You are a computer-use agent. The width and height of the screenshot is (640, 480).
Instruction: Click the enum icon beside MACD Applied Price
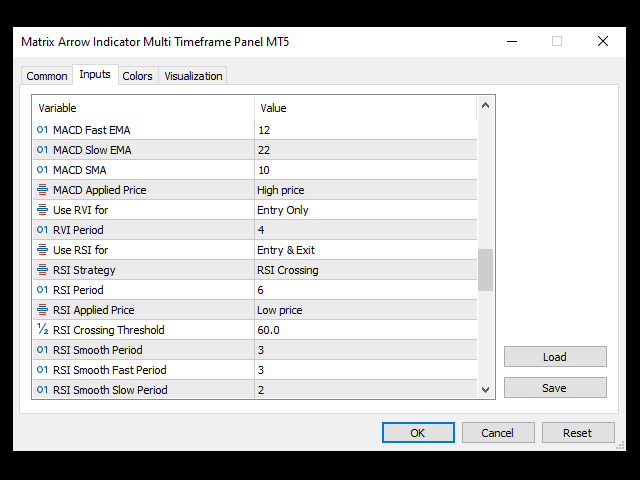42,190
